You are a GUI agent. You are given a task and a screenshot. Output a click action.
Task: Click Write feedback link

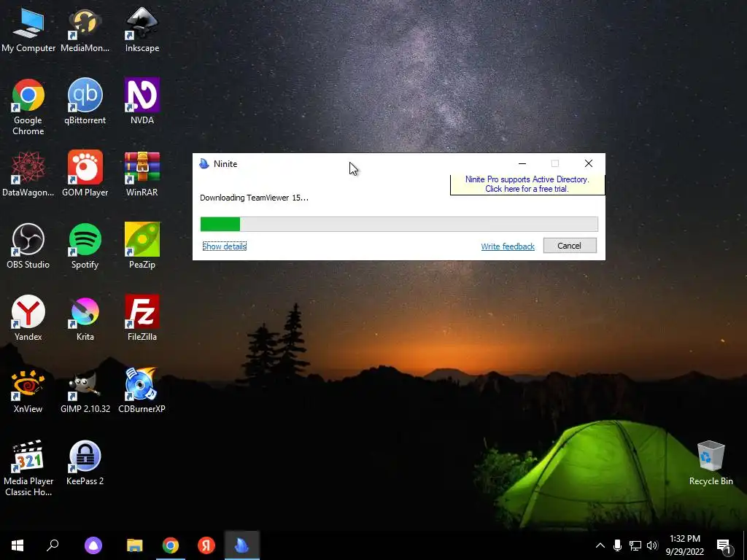508,246
